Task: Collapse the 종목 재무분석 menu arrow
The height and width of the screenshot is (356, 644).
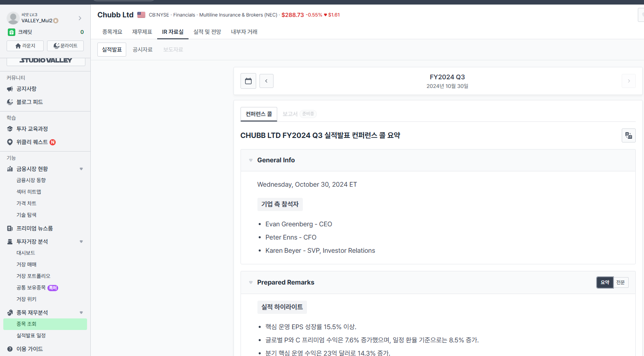Action: 81,313
